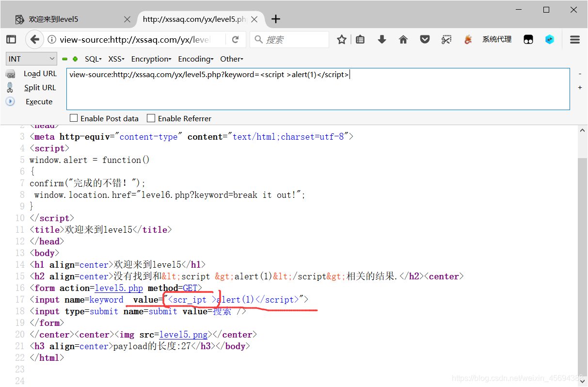The height and width of the screenshot is (387, 588).
Task: Close the 欢迎来到level5 tab
Action: click(x=127, y=19)
